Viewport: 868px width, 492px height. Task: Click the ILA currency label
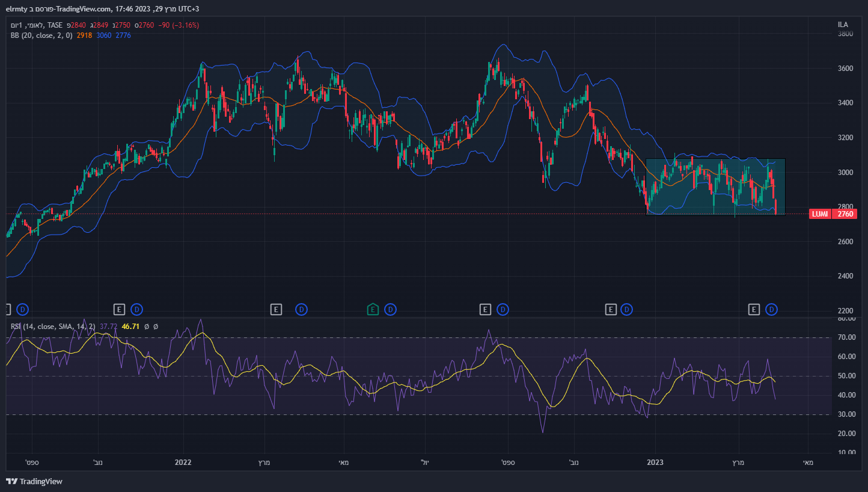point(843,25)
